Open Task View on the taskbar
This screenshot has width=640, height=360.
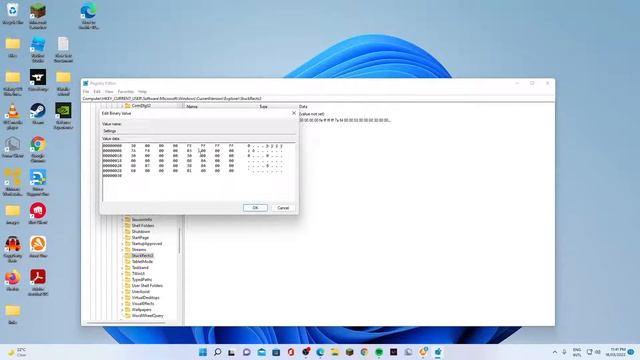click(232, 352)
